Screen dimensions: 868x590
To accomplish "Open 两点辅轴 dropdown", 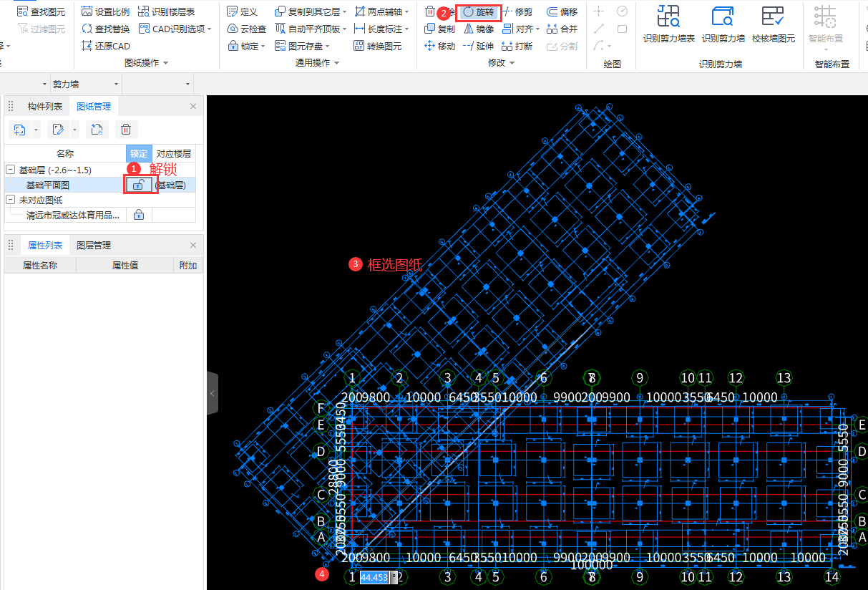I will [x=406, y=11].
